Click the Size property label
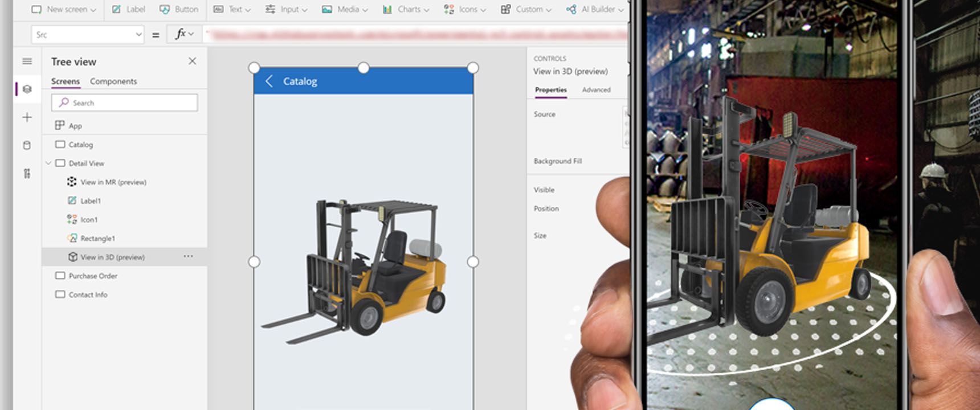 pyautogui.click(x=540, y=235)
